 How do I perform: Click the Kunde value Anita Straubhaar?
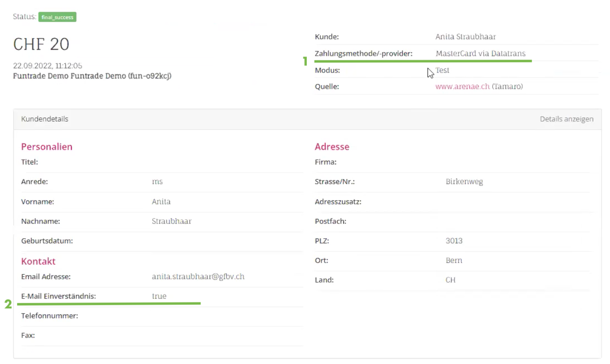pos(465,37)
